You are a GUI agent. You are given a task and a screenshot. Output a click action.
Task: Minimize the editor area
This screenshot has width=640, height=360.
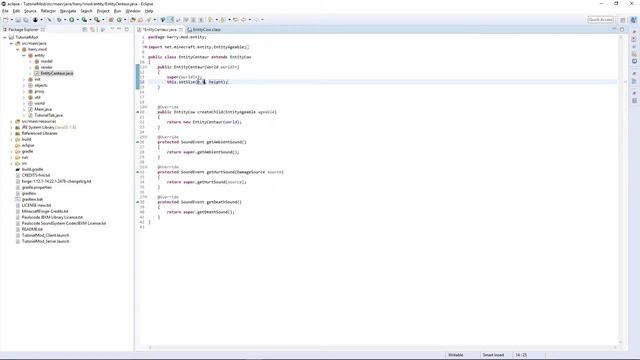point(614,29)
